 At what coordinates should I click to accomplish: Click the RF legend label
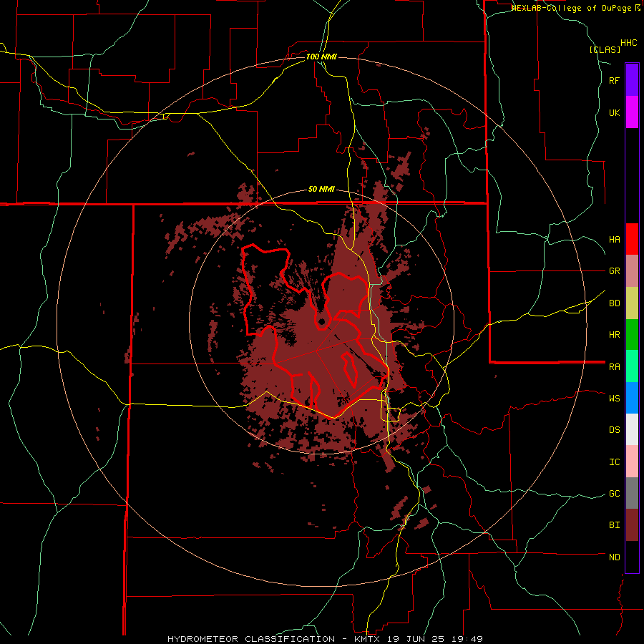(x=614, y=81)
